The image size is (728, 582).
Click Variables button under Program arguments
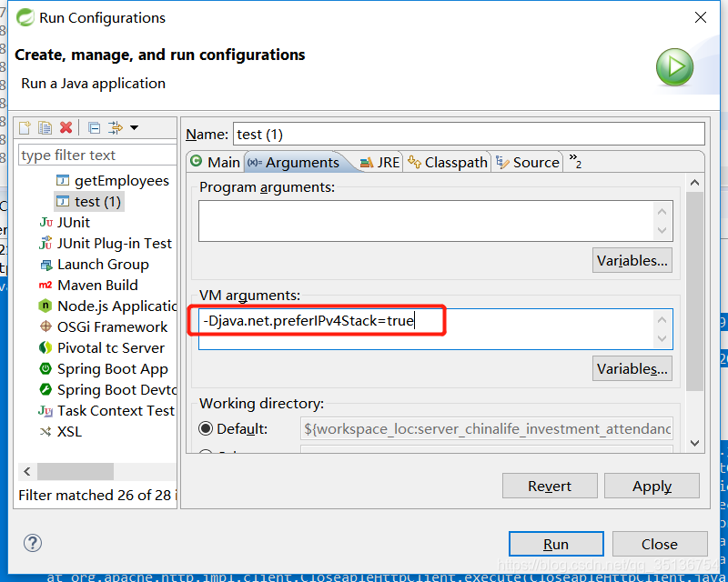coord(632,260)
